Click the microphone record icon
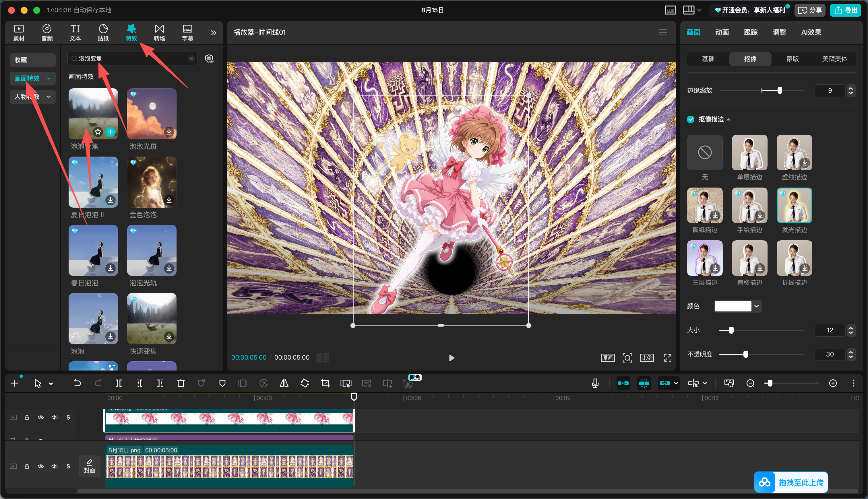The image size is (868, 499). click(595, 383)
